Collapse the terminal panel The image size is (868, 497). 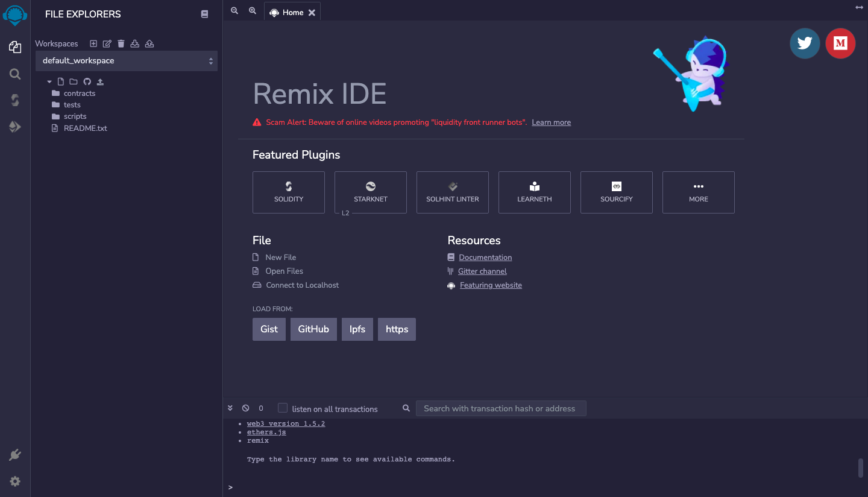(x=230, y=408)
